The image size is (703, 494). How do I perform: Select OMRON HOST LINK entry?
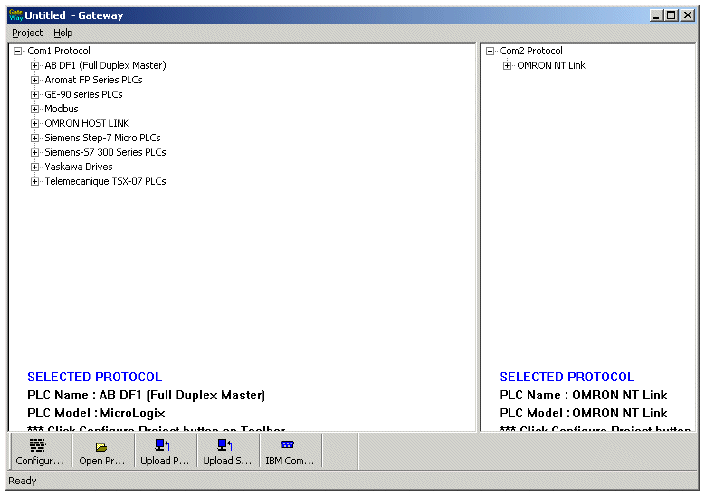(87, 123)
